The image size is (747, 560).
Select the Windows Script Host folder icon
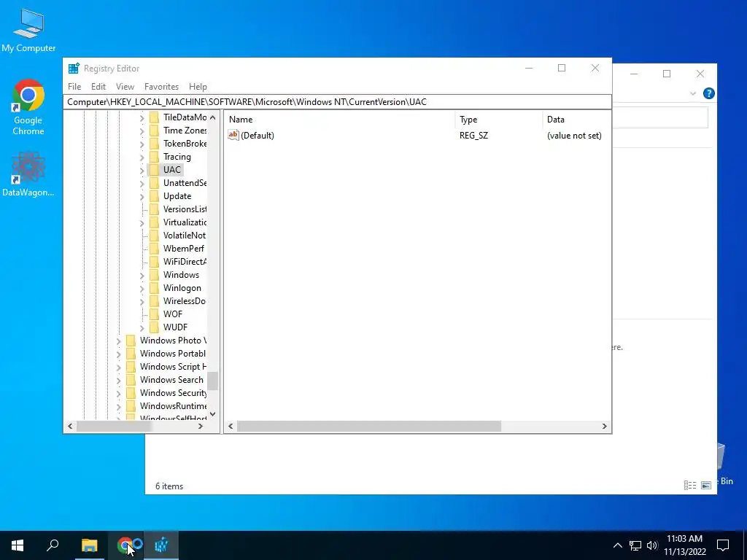coord(131,367)
